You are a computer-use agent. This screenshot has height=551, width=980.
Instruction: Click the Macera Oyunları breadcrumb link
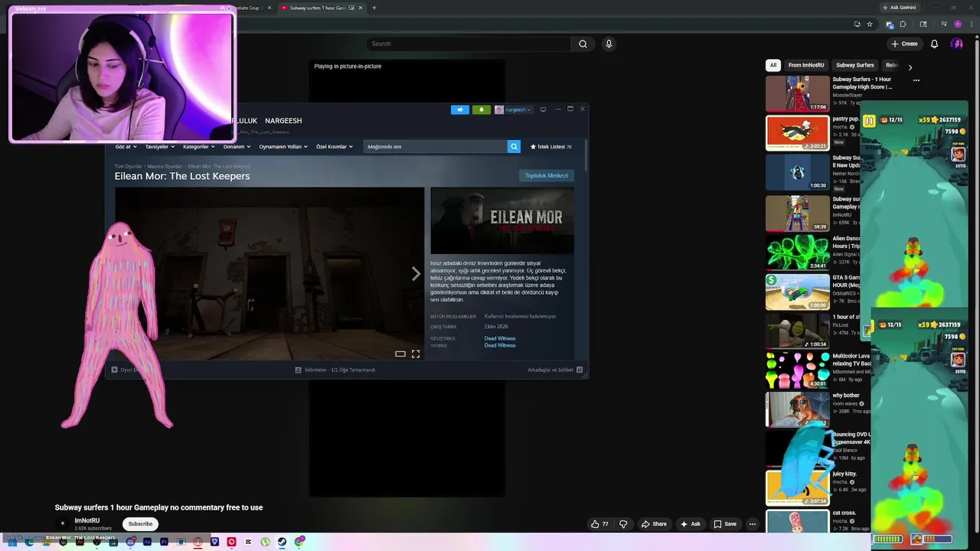point(165,166)
